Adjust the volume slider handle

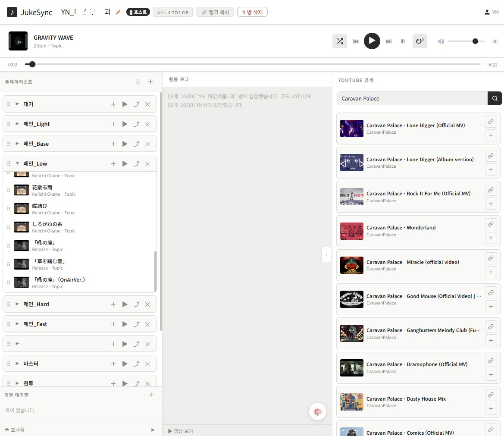coord(475,41)
